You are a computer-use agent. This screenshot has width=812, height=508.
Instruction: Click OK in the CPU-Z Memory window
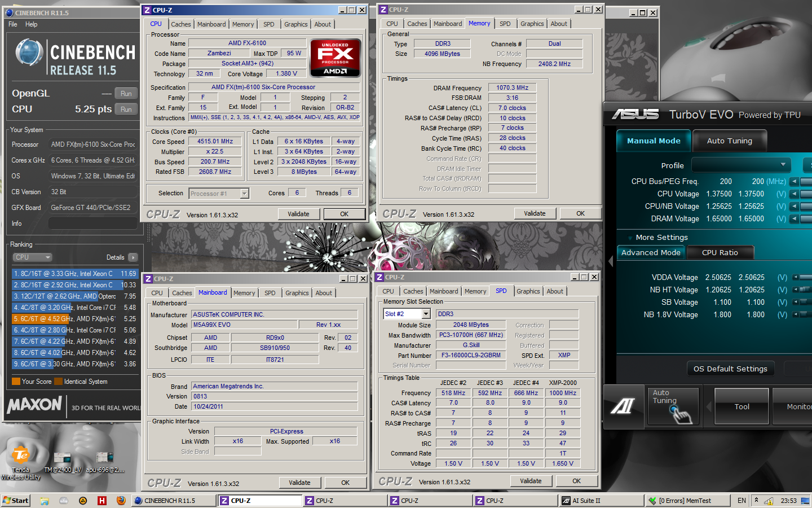[580, 213]
